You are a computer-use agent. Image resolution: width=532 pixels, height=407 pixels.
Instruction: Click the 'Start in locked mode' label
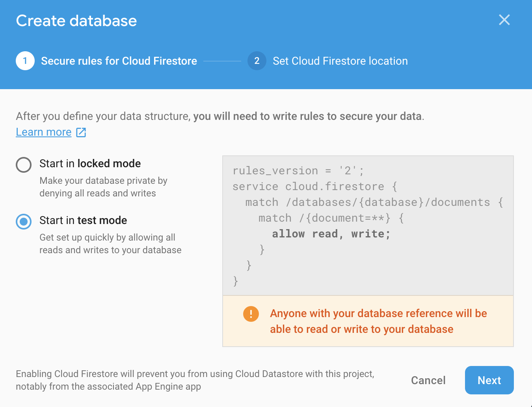point(90,164)
